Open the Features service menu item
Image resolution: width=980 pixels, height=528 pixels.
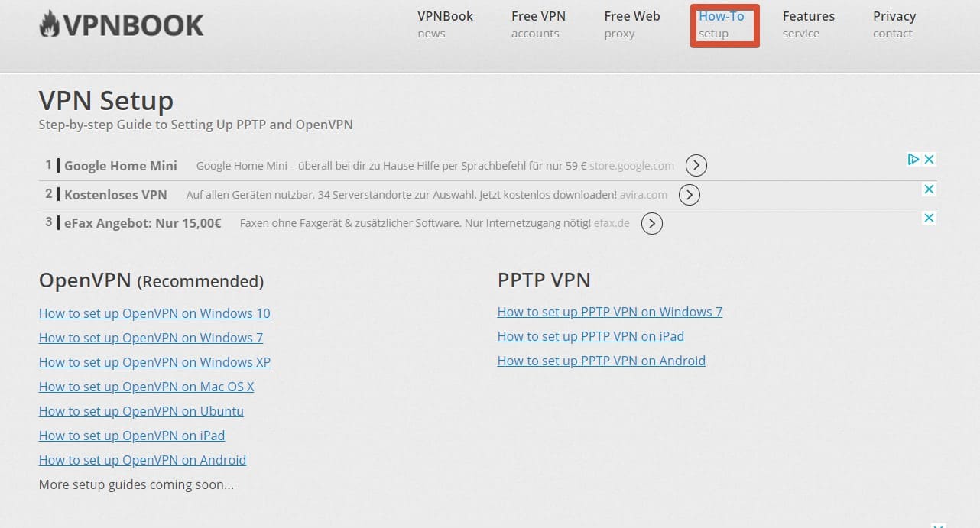tap(808, 24)
